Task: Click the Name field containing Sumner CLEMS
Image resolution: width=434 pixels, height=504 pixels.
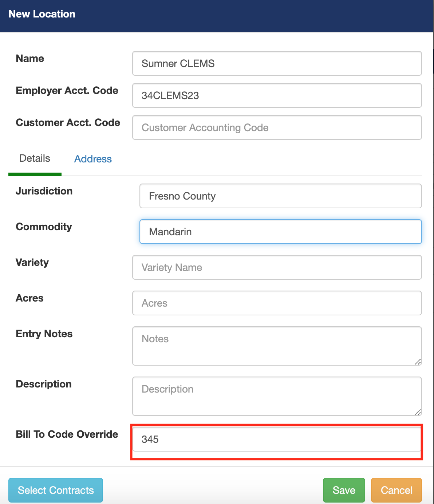Action: coord(277,63)
